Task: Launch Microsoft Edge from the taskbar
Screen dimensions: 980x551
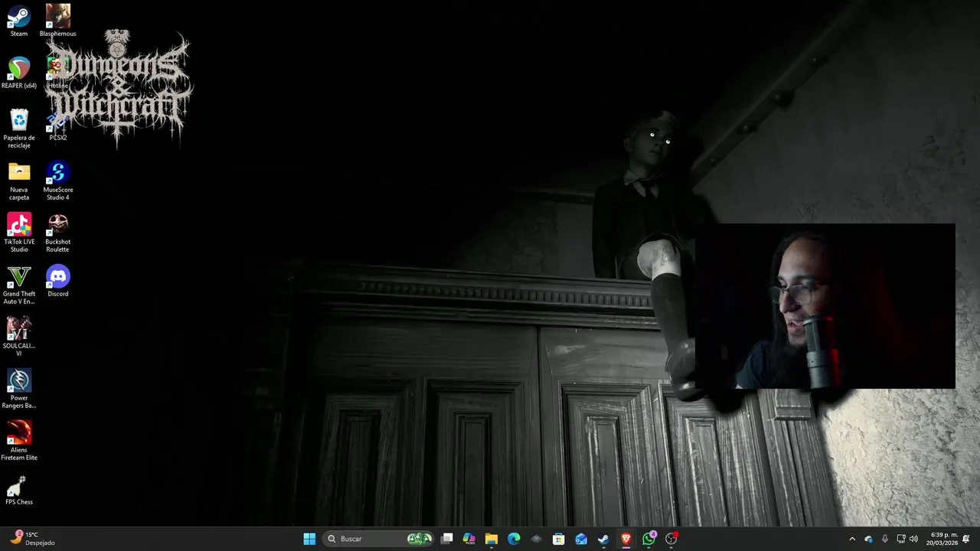Action: pos(514,539)
